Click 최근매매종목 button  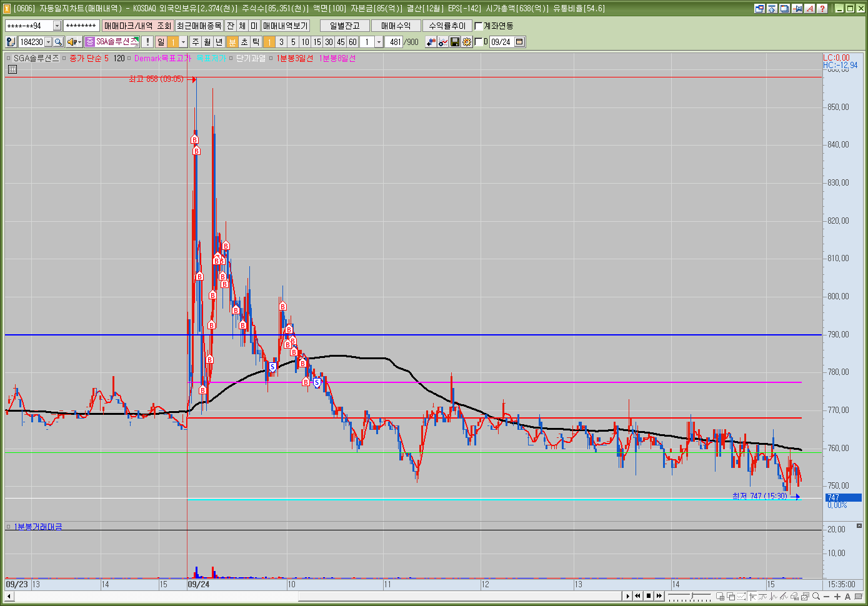click(x=199, y=26)
